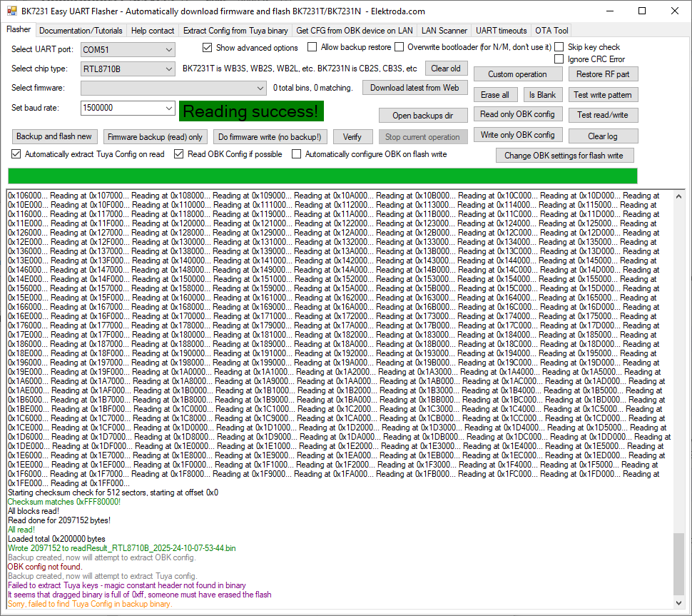The height and width of the screenshot is (616, 692).
Task: Click Read only OBK config
Action: pyautogui.click(x=517, y=114)
